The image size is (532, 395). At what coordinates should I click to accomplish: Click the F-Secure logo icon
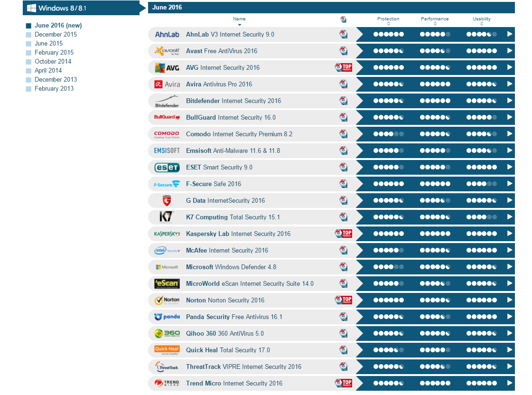tap(167, 184)
